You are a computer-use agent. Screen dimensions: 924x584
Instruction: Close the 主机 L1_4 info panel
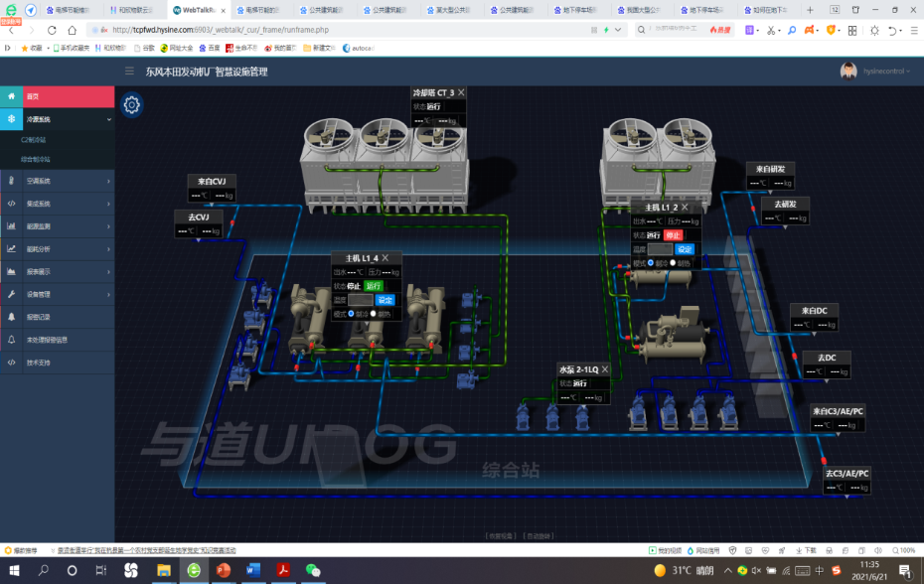pyautogui.click(x=385, y=258)
